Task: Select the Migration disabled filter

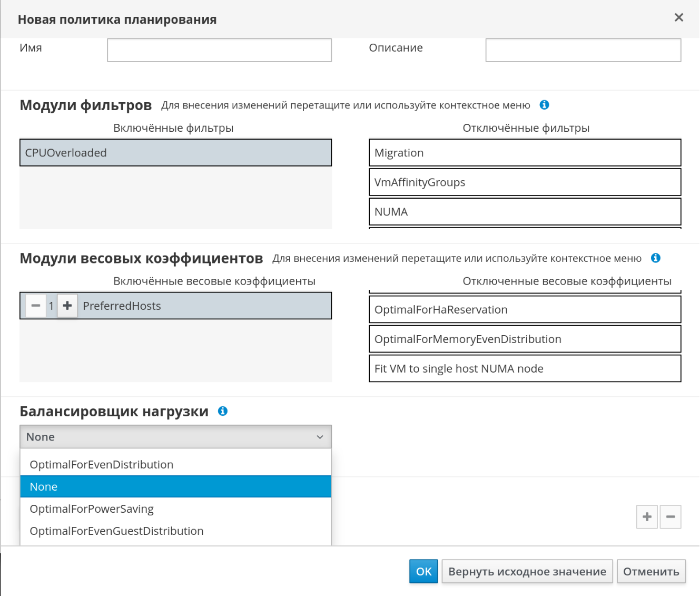Action: 525,153
